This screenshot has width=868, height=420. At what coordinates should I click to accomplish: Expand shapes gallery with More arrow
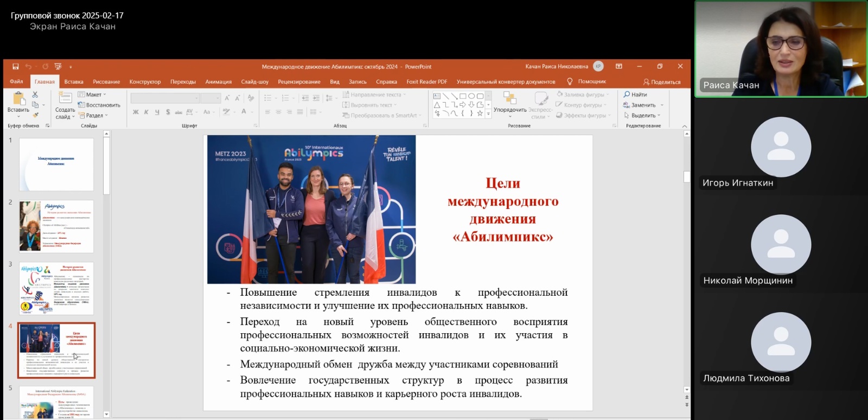[488, 113]
